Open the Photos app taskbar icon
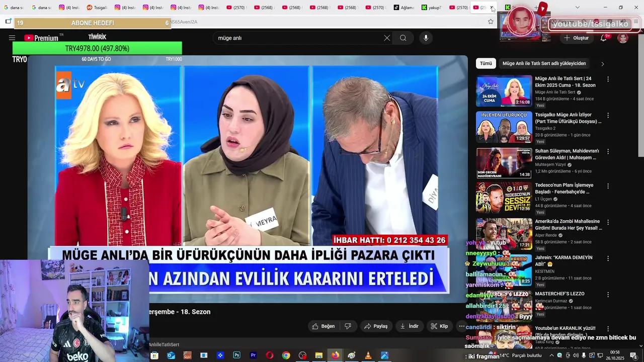Image resolution: width=644 pixels, height=362 pixels. (384, 355)
